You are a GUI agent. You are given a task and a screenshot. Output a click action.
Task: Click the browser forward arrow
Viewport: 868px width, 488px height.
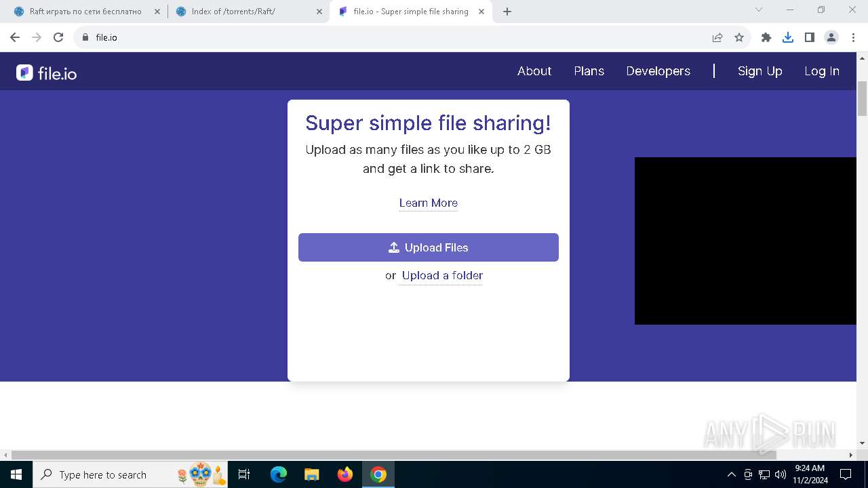37,37
